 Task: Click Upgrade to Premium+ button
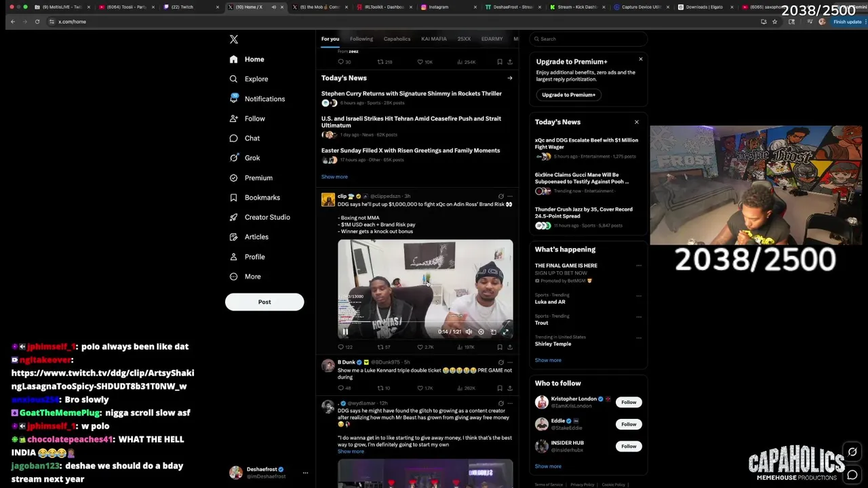click(569, 95)
